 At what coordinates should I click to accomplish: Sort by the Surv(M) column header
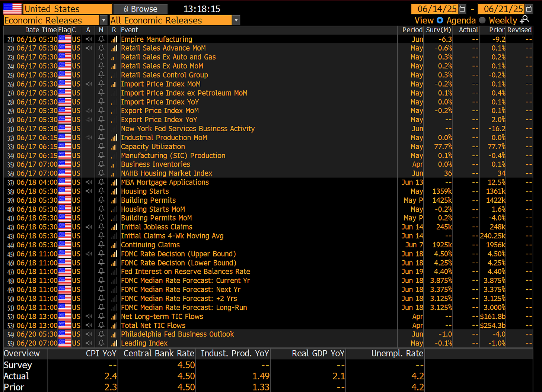click(x=439, y=30)
